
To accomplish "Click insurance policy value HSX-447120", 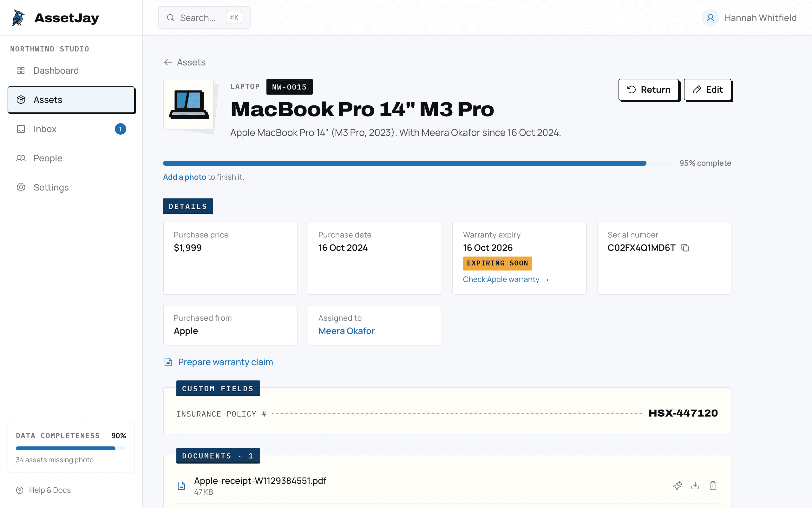I will pos(683,413).
